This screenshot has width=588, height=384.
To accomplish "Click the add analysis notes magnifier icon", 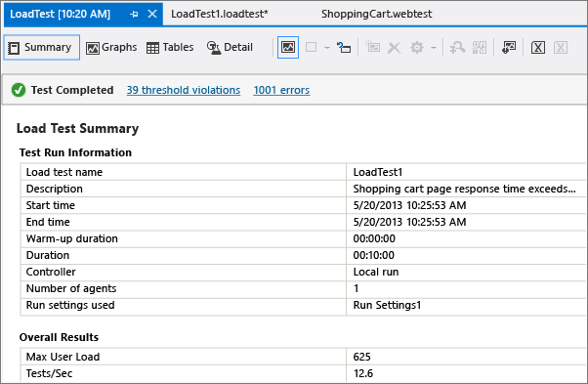I will click(x=457, y=48).
